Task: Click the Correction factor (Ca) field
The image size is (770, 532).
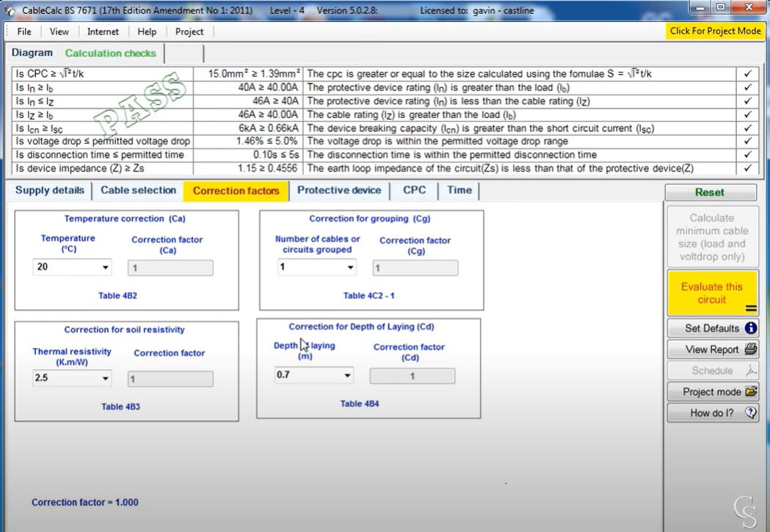Action: pos(170,268)
